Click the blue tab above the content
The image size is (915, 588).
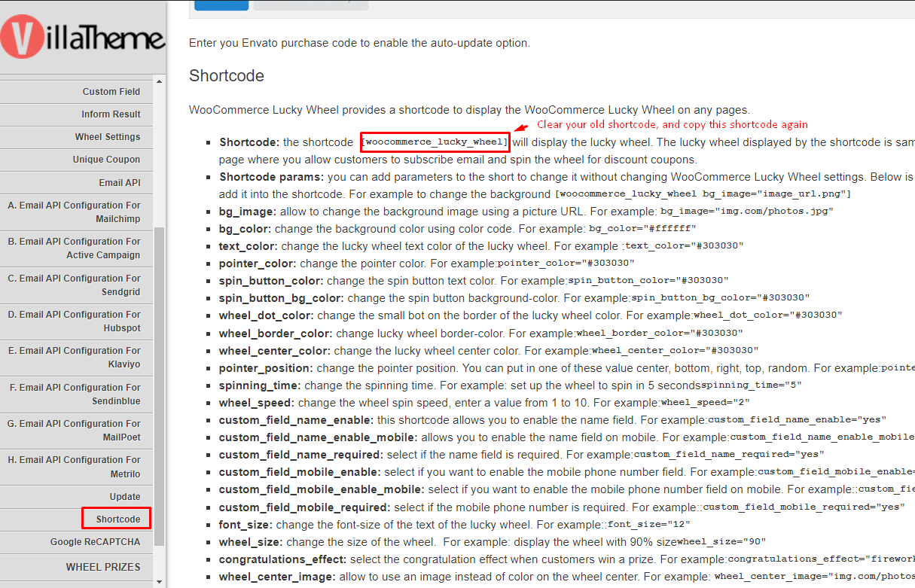[221, 5]
